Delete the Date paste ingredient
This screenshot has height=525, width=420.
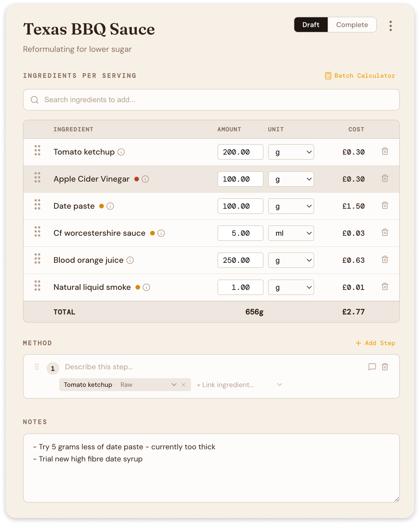384,206
